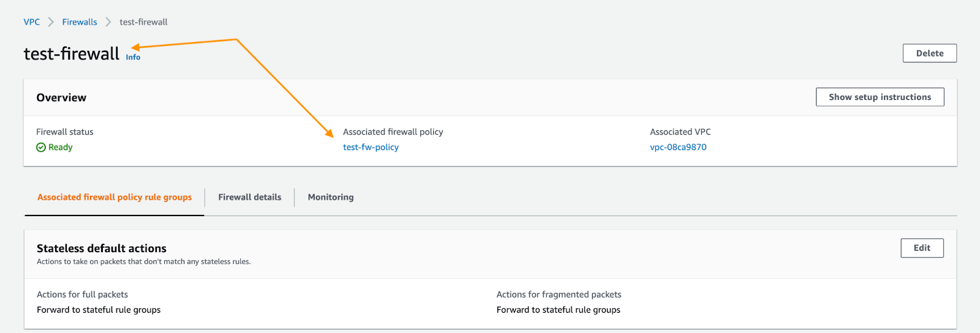Click the Stateless default actions heading
Image resolution: width=980 pixels, height=333 pixels.
[102, 248]
